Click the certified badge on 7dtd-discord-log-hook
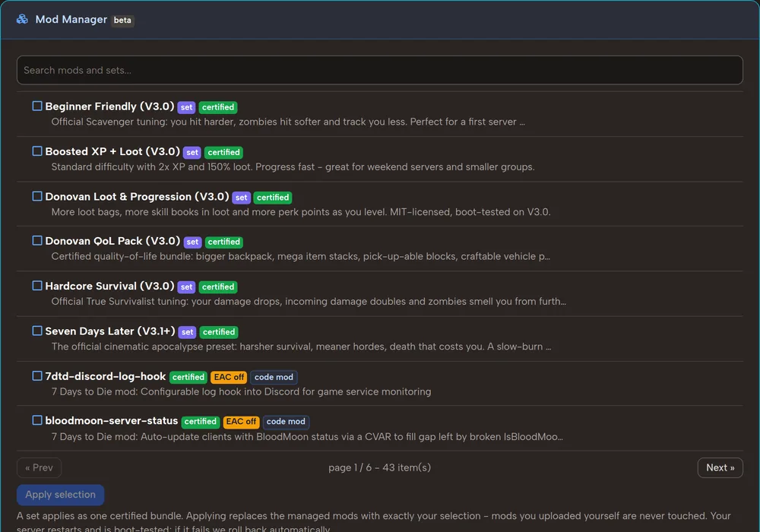The height and width of the screenshot is (532, 760). [188, 378]
